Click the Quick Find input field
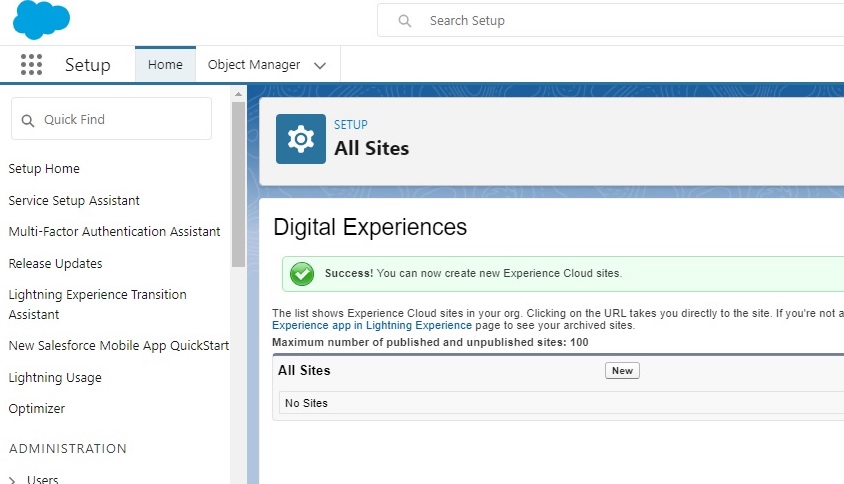The height and width of the screenshot is (484, 844). pyautogui.click(x=111, y=119)
